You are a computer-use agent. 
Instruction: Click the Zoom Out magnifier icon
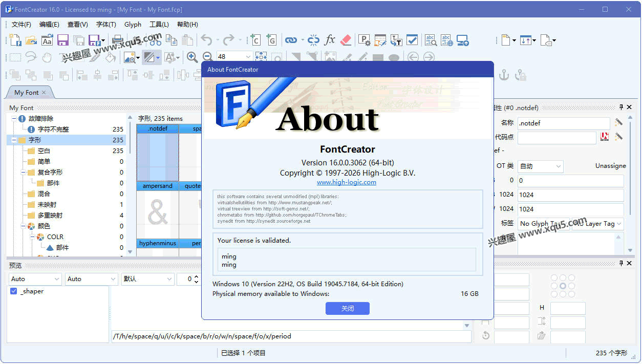point(208,57)
